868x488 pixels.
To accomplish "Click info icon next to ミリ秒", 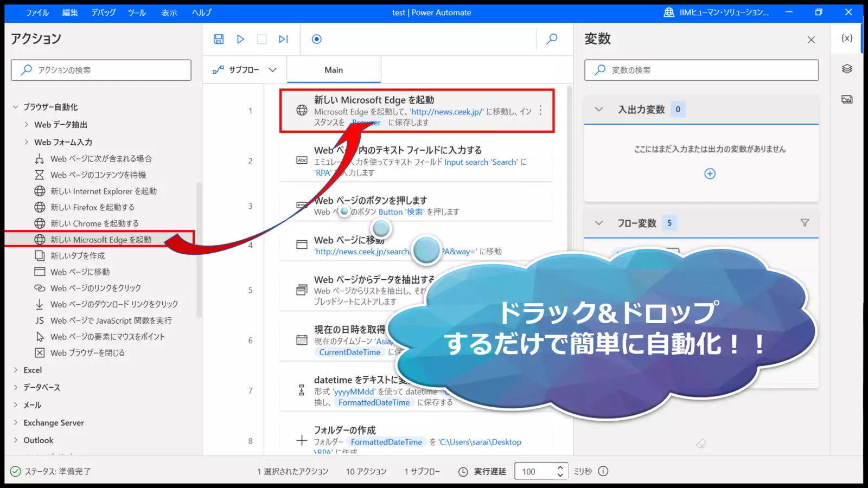I will pos(603,471).
